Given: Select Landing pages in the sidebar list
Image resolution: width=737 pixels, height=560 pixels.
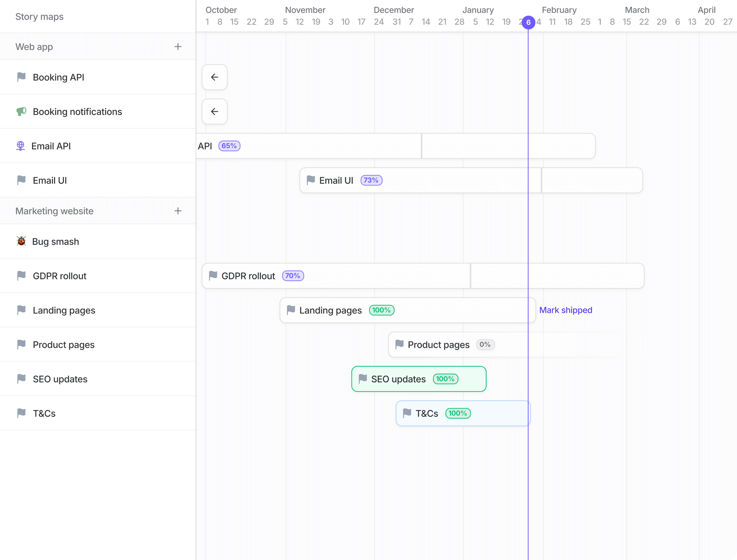Looking at the screenshot, I should [x=64, y=310].
